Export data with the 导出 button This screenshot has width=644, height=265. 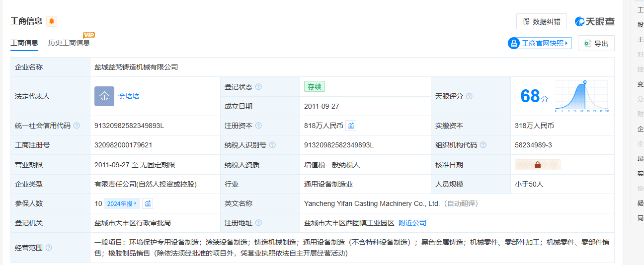point(596,43)
